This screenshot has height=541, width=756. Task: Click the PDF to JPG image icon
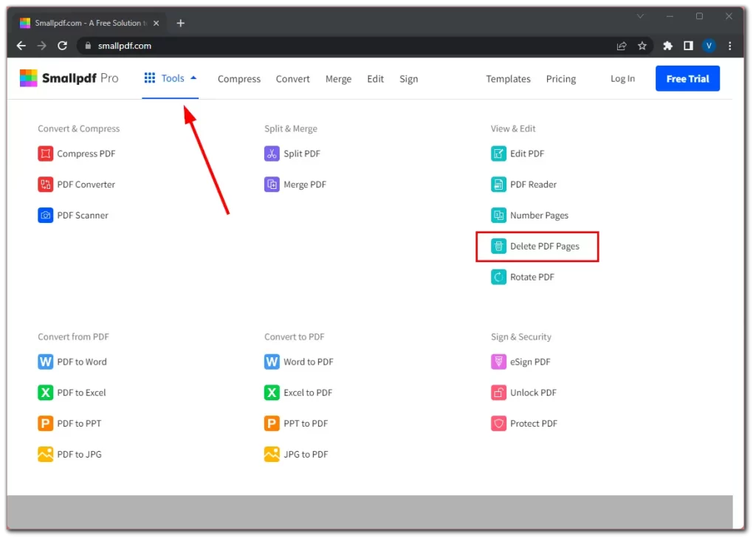coord(45,454)
